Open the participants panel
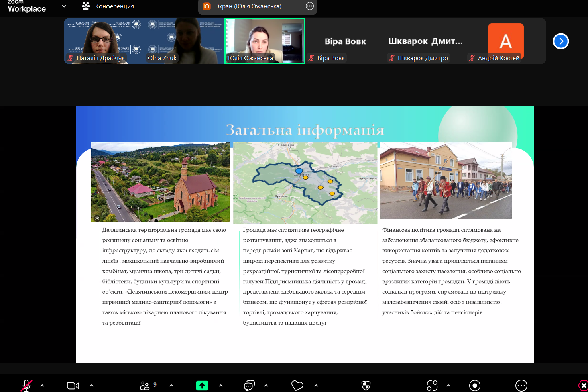This screenshot has height=392, width=588. tap(145, 386)
